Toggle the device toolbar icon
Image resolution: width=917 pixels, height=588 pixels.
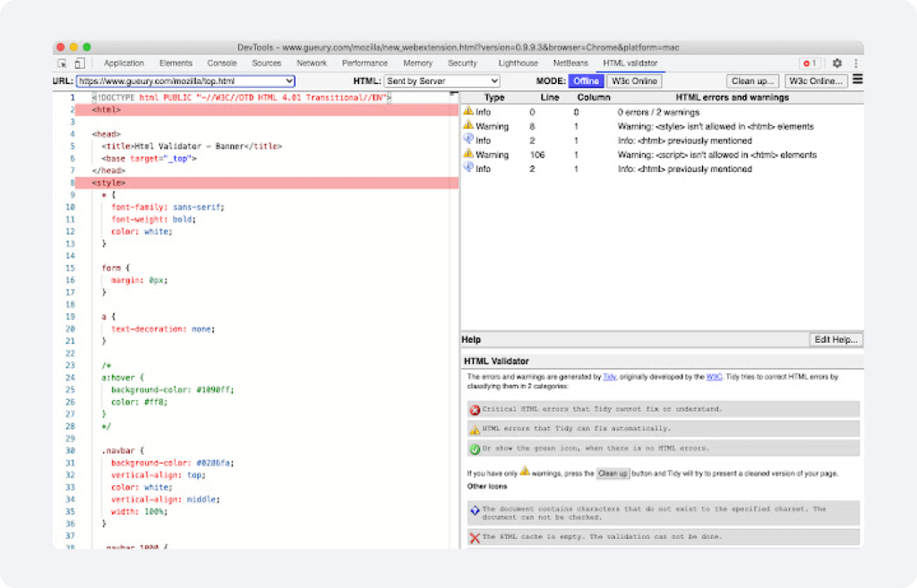pos(80,64)
